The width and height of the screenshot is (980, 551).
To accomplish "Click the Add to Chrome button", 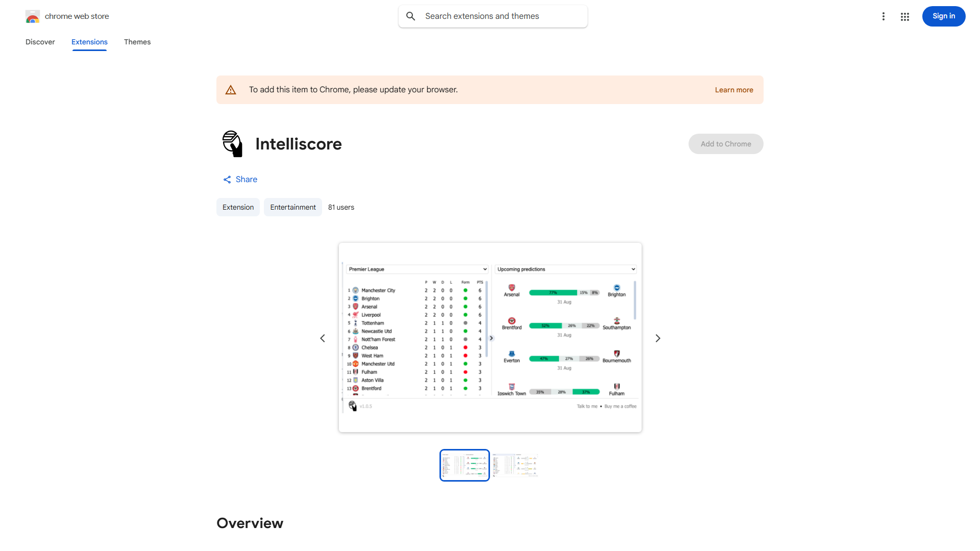I will (x=725, y=144).
